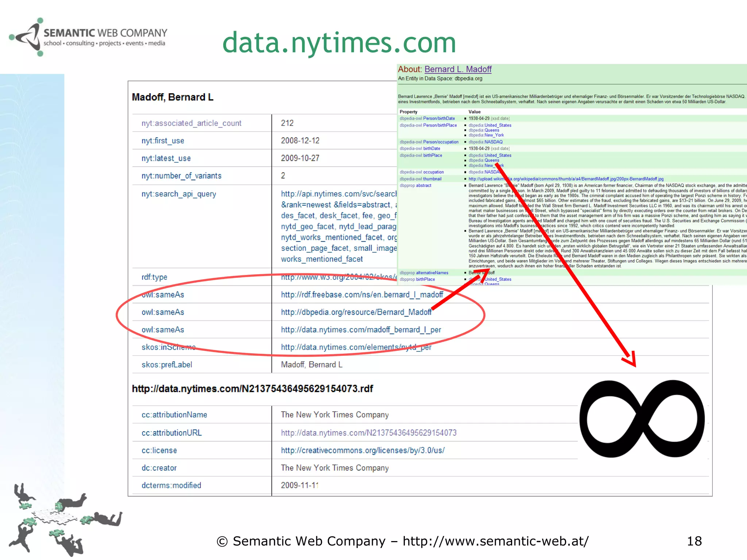Open the creativecommons.org licenses link

[363, 450]
